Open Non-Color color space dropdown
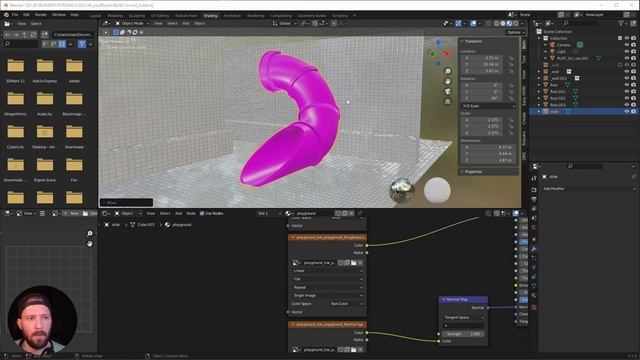The height and width of the screenshot is (360, 640). [x=346, y=304]
